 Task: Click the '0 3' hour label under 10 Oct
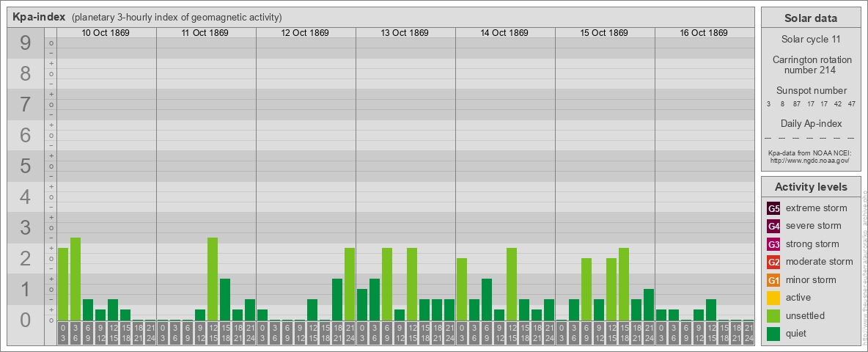[63, 334]
